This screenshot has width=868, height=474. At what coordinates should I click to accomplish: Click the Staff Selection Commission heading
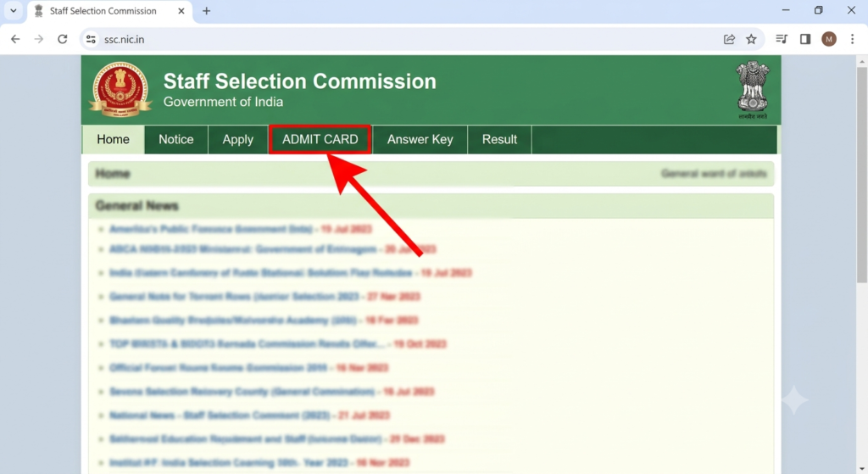pos(299,81)
